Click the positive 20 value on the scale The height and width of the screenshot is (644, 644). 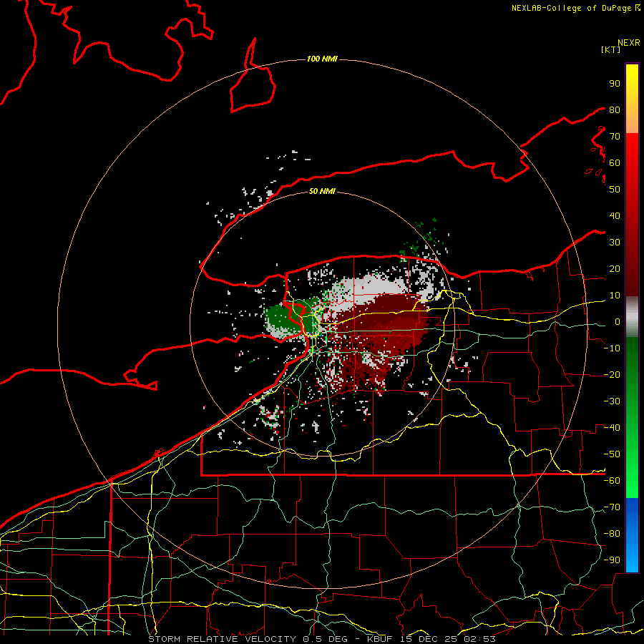point(615,268)
